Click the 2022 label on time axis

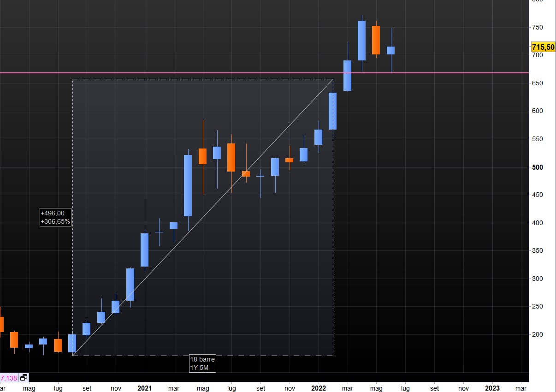tap(319, 388)
